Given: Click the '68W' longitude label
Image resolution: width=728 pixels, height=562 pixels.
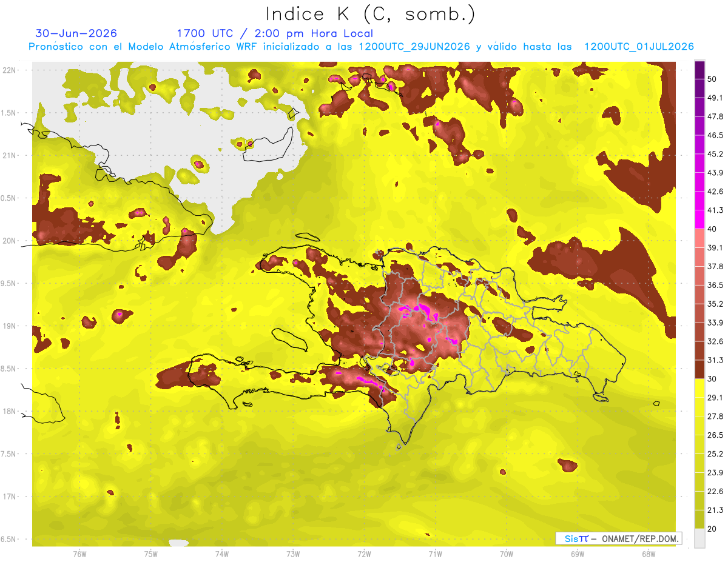Looking at the screenshot, I should pyautogui.click(x=649, y=554).
